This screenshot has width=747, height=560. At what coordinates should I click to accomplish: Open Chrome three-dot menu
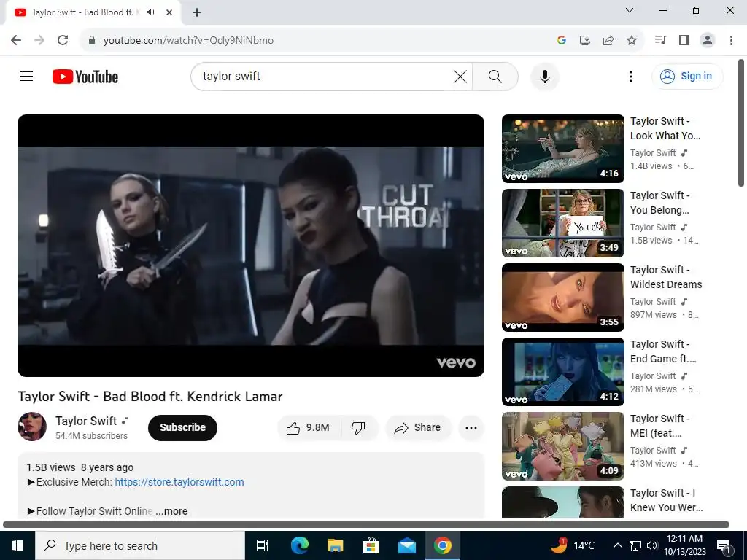click(731, 40)
